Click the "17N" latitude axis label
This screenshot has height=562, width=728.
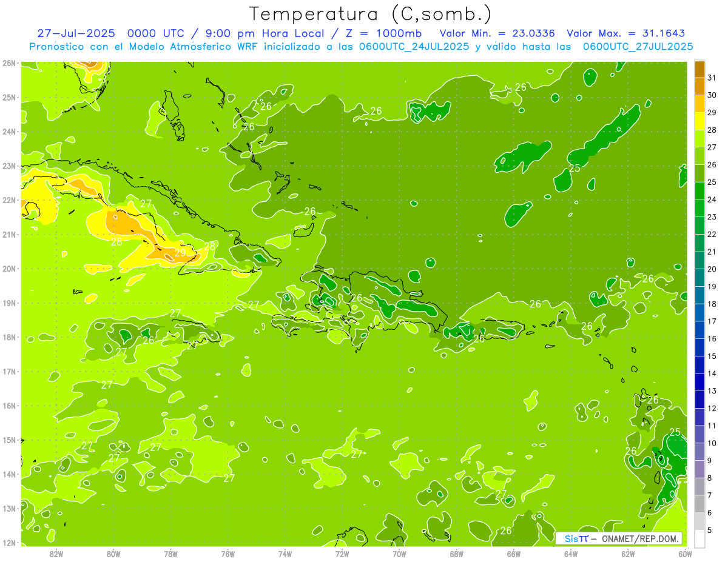(8, 372)
